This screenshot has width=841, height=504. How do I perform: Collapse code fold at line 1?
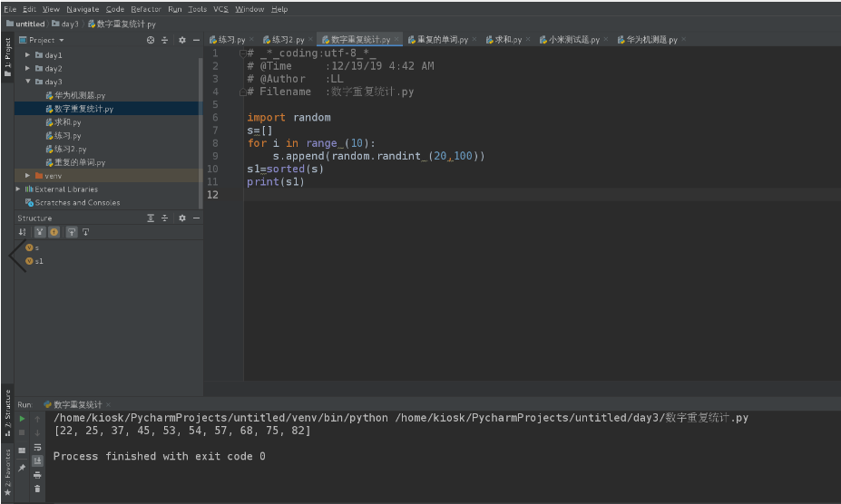coord(242,53)
